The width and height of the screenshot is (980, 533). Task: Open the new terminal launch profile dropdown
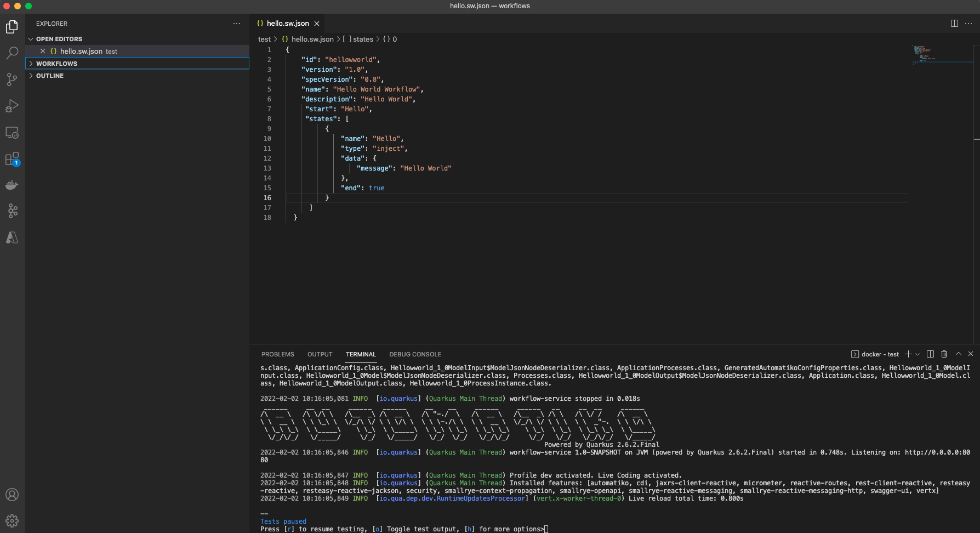tap(918, 354)
